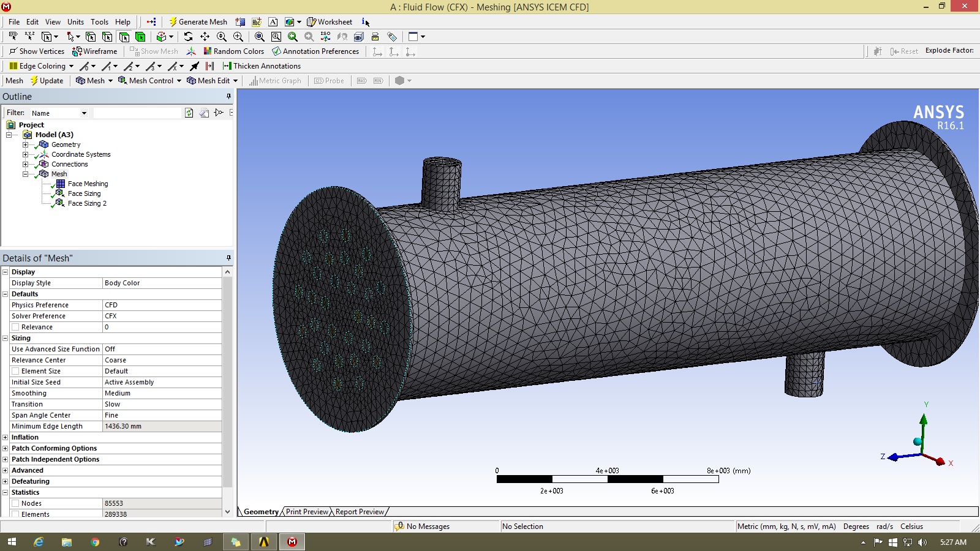
Task: Open Windows Start button
Action: pos(12,542)
